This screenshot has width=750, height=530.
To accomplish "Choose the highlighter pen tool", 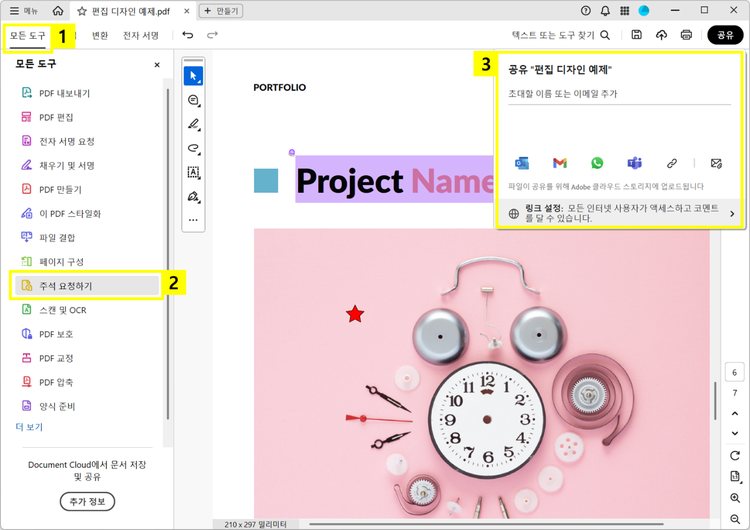I will [x=193, y=124].
